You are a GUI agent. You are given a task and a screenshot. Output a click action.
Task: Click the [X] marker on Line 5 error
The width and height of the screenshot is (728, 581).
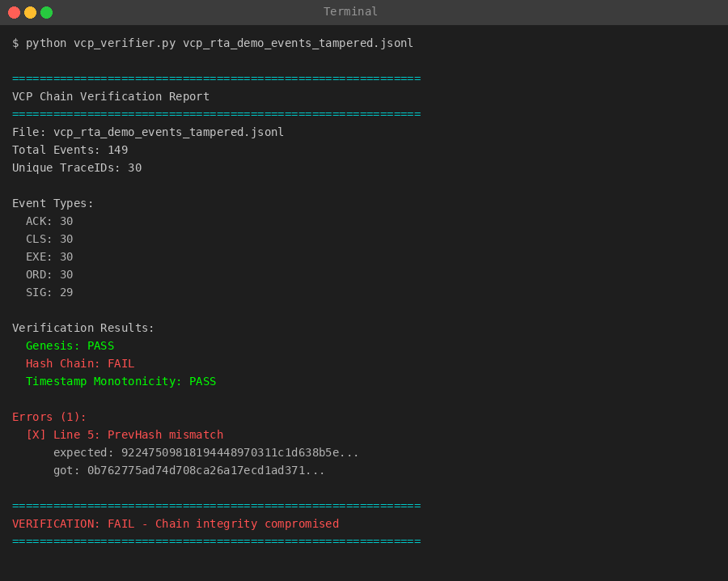[36, 435]
